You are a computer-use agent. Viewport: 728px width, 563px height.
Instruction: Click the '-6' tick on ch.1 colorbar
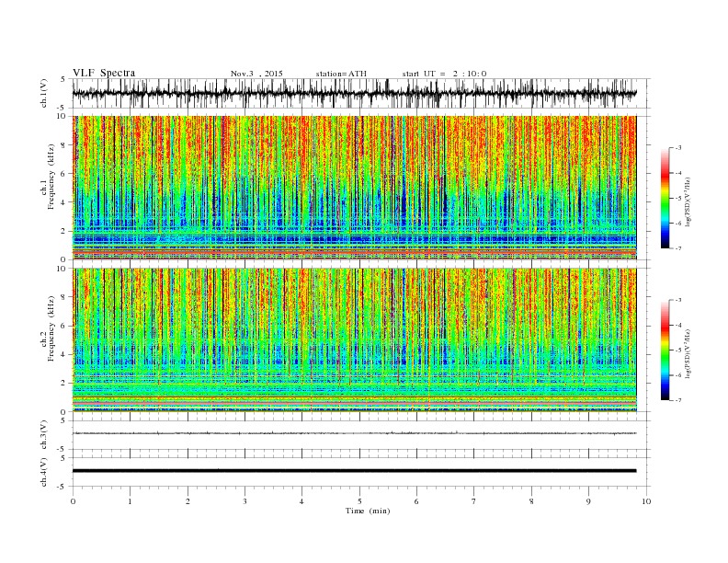tap(678, 223)
